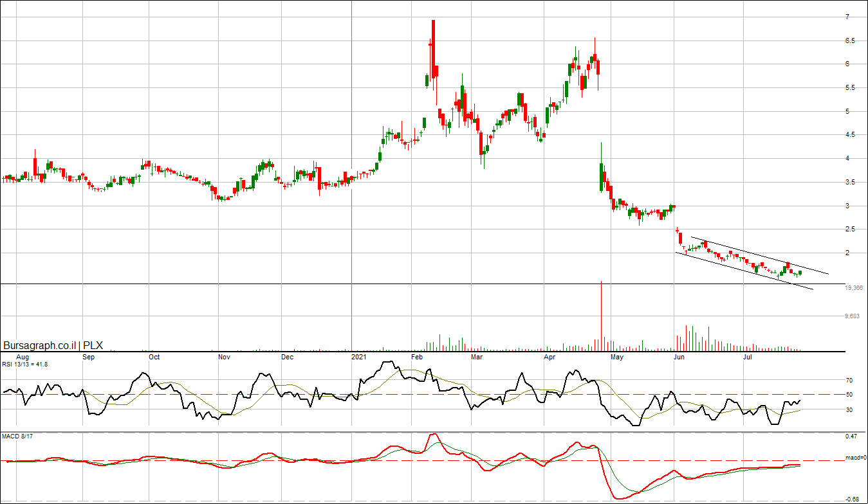Viewport: 868px width, 504px height.
Task: Click the 30 level on RSI axis
Action: click(x=849, y=410)
